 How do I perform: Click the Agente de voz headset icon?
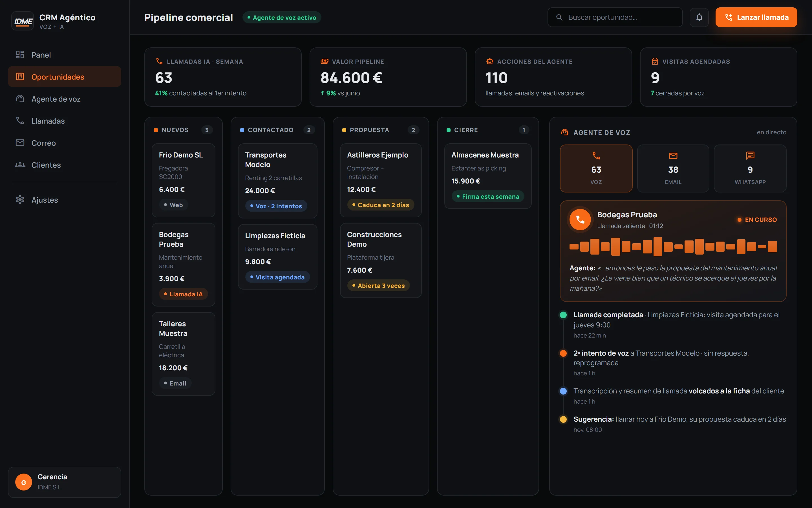pos(20,99)
